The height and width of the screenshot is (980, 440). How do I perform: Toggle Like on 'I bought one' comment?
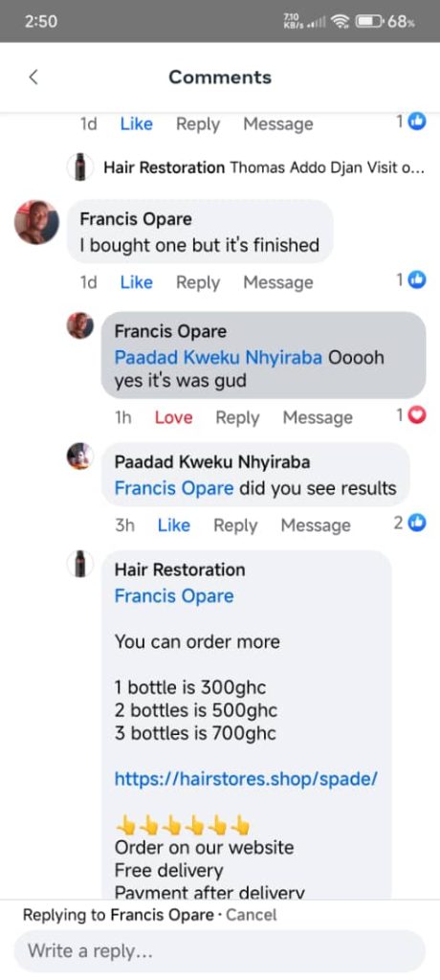(136, 282)
